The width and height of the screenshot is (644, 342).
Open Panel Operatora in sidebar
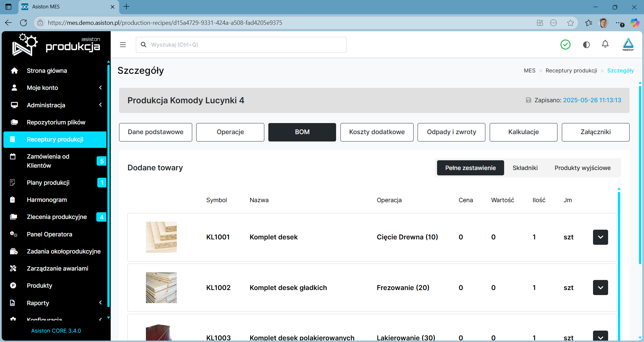pos(49,234)
